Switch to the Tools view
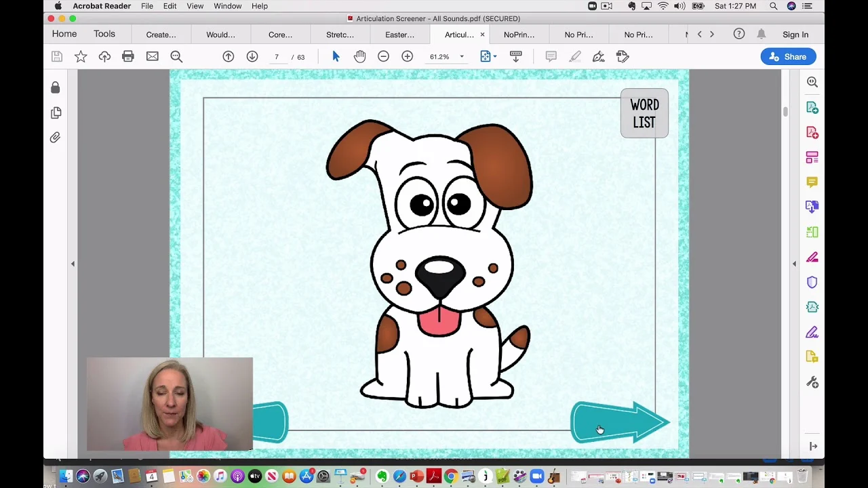 (104, 34)
